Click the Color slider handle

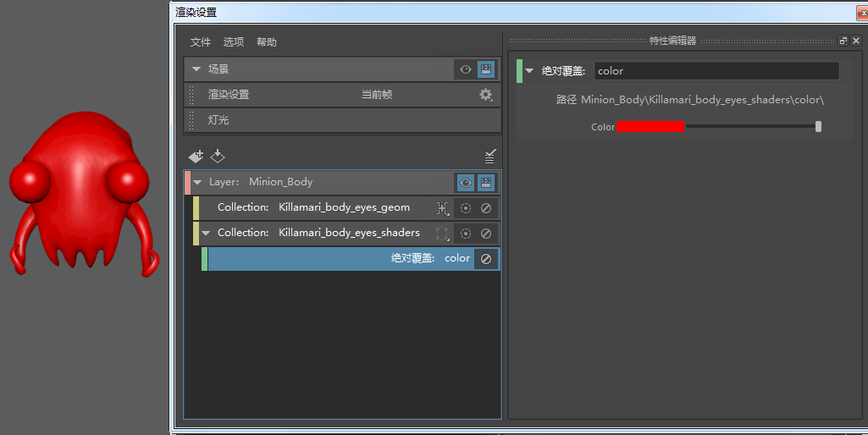tap(818, 127)
